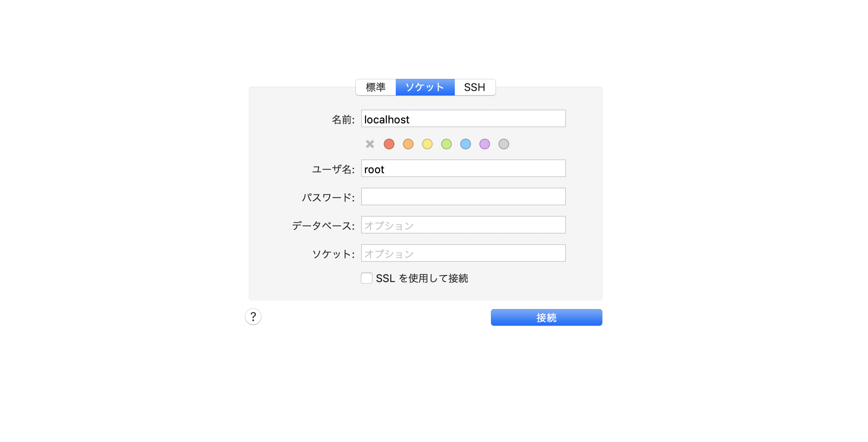The image size is (868, 442).
Task: Click the empty パスワード field
Action: [x=464, y=196]
